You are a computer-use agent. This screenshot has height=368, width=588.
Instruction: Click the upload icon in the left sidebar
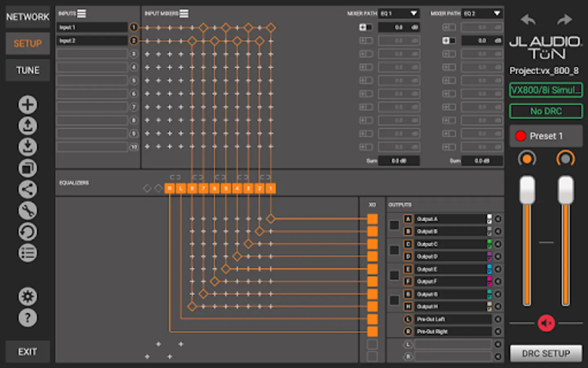tap(28, 126)
